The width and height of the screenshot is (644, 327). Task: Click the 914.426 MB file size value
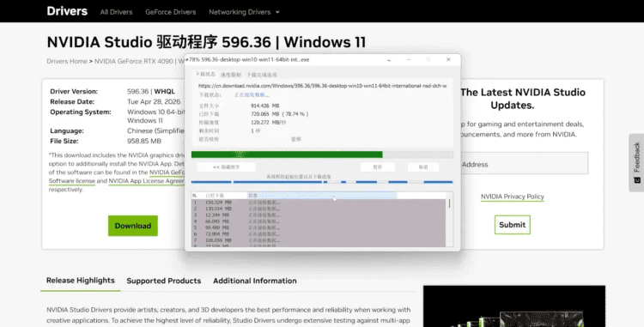coord(265,106)
